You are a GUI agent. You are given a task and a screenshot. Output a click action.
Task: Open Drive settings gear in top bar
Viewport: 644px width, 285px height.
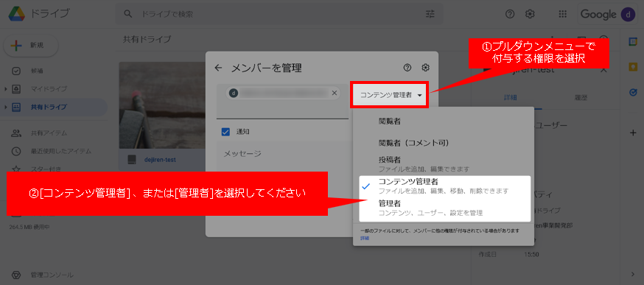pyautogui.click(x=530, y=14)
